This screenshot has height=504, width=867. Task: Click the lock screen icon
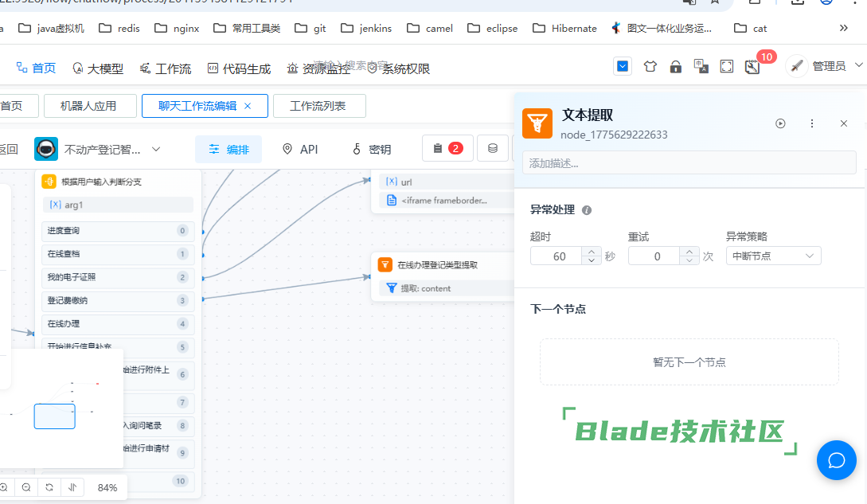point(675,67)
